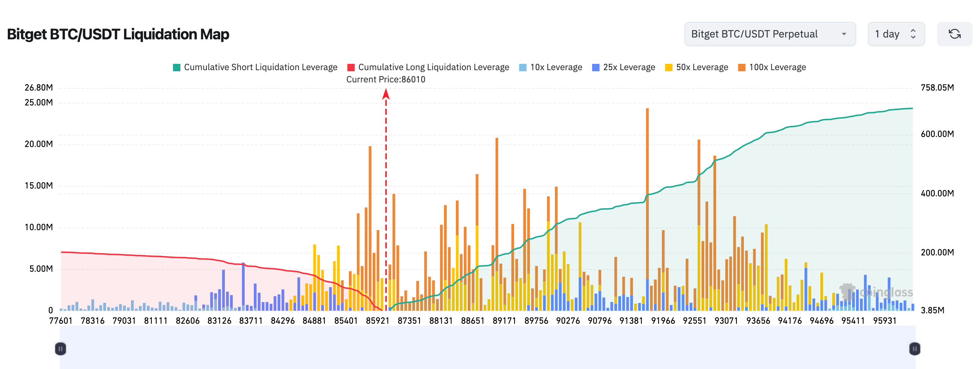Image resolution: width=980 pixels, height=369 pixels.
Task: Click the down stepper arrow beside 1 day
Action: click(914, 37)
